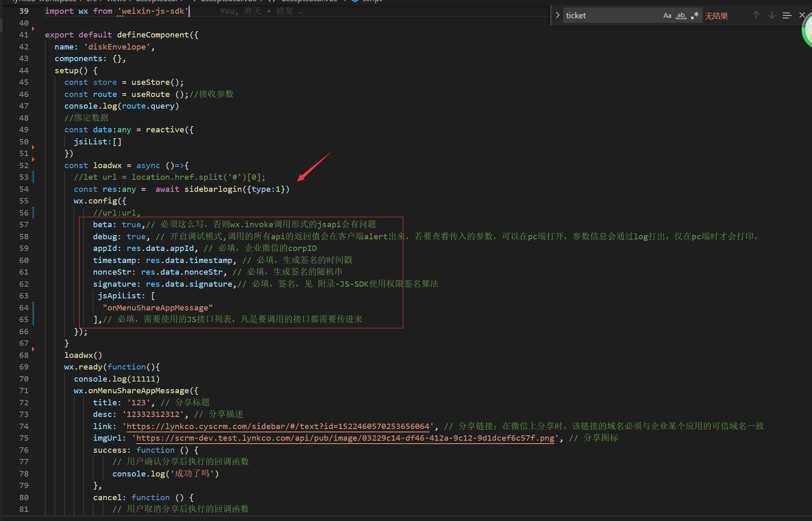Screen dimensions: 812x521
Task: Expand the replace field chevron
Action: [557, 15]
